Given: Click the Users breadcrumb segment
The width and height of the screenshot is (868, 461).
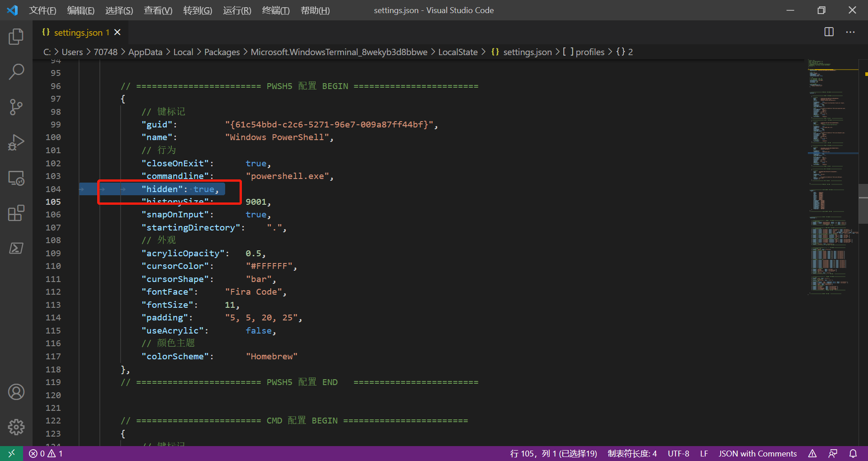Looking at the screenshot, I should 72,52.
